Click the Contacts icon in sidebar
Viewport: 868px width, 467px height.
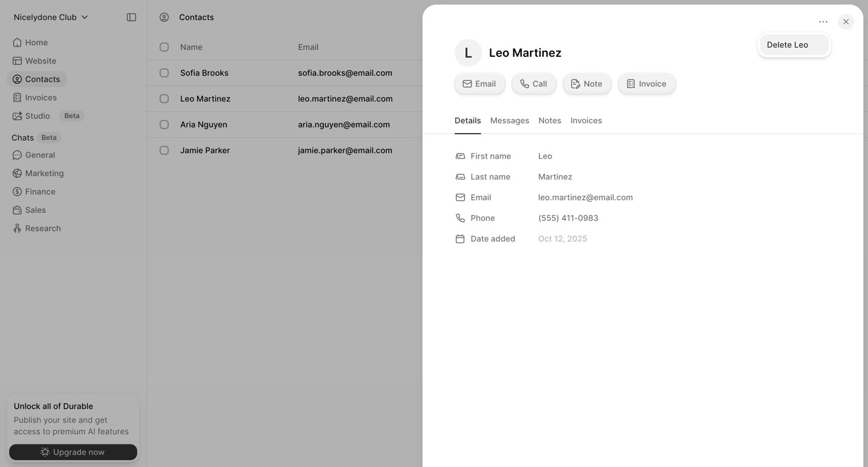17,79
